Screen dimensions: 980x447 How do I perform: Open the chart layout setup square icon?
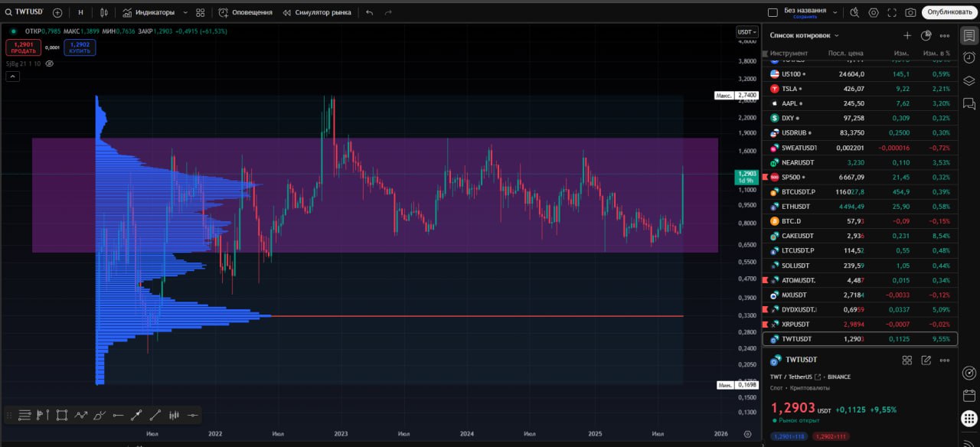pos(773,12)
